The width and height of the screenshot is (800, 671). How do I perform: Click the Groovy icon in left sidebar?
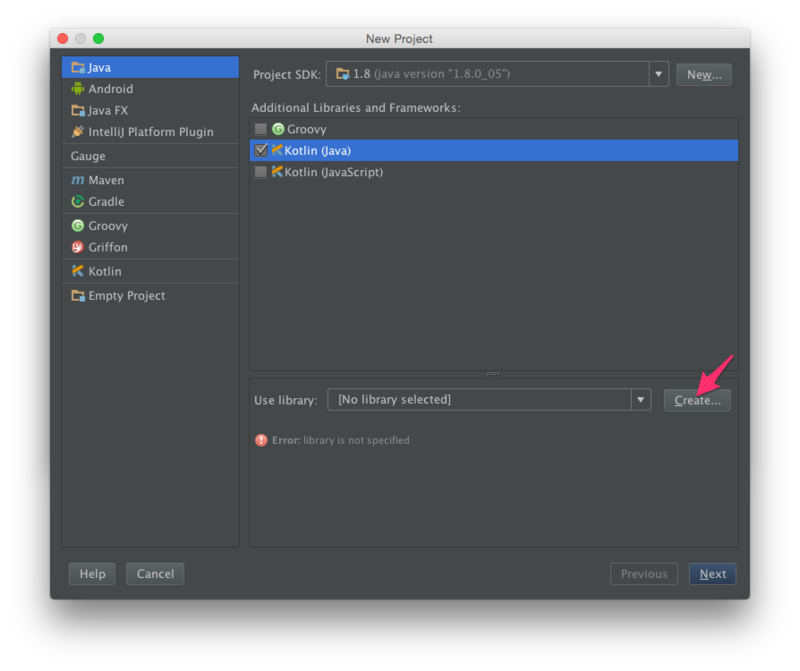coord(78,226)
